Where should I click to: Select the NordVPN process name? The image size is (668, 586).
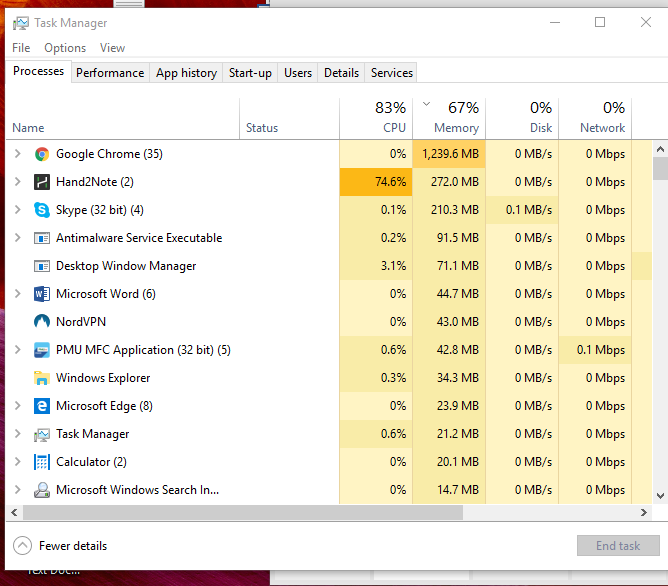[81, 322]
